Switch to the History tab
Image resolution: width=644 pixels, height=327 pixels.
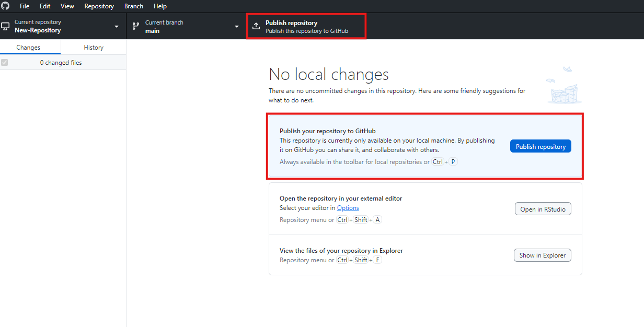(x=94, y=47)
